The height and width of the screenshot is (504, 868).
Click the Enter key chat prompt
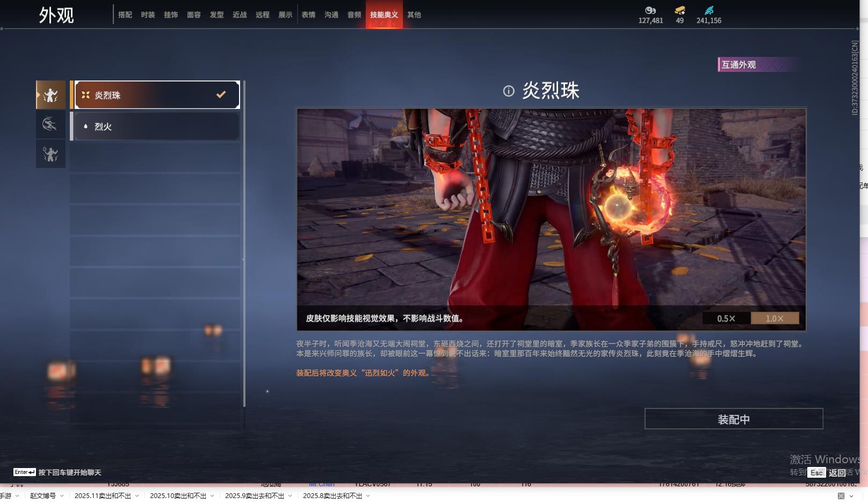click(57, 472)
